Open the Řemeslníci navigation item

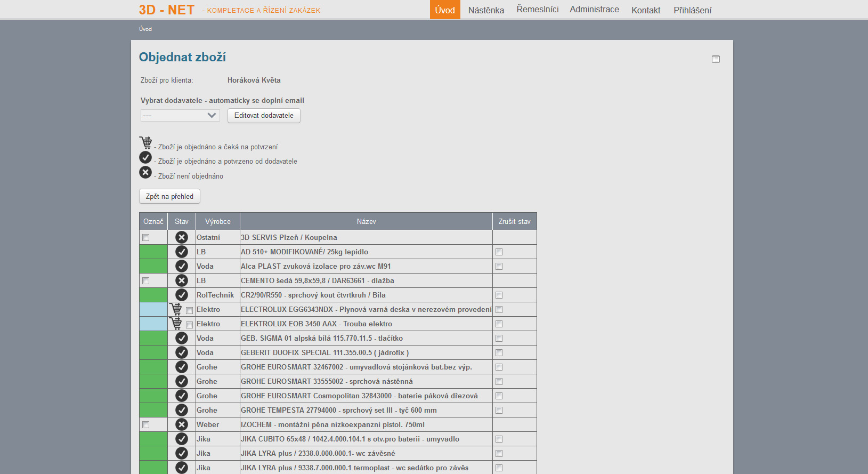click(537, 10)
